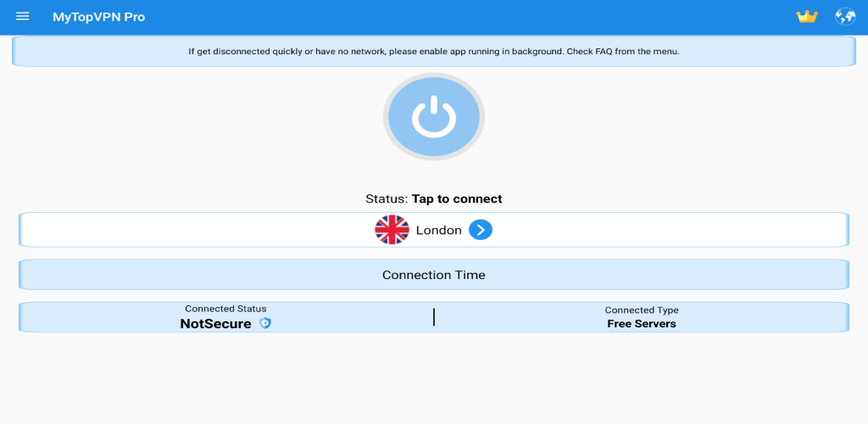Viewport: 868px width, 424px height.
Task: Tap the power icon to connect VPN
Action: coord(433,118)
